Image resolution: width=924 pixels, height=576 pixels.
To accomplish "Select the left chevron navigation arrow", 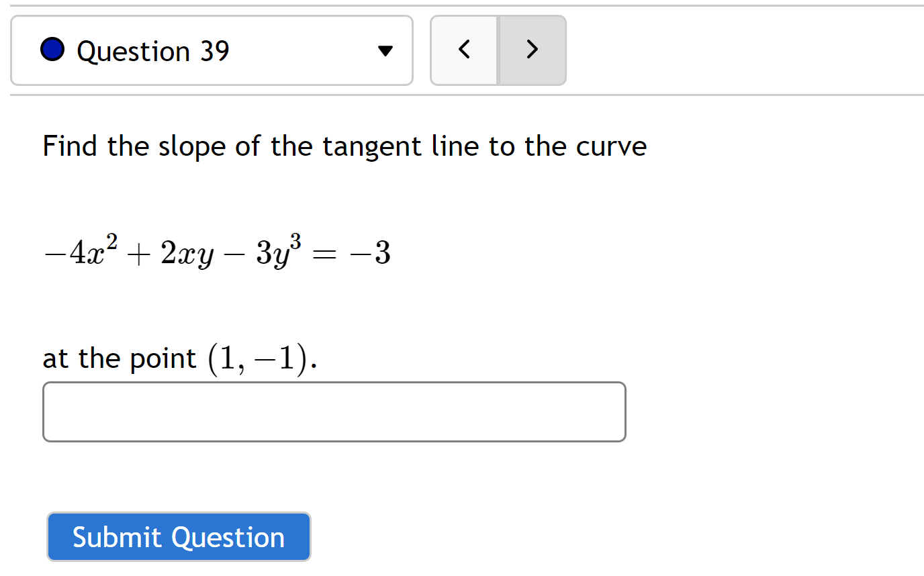I will pos(464,49).
